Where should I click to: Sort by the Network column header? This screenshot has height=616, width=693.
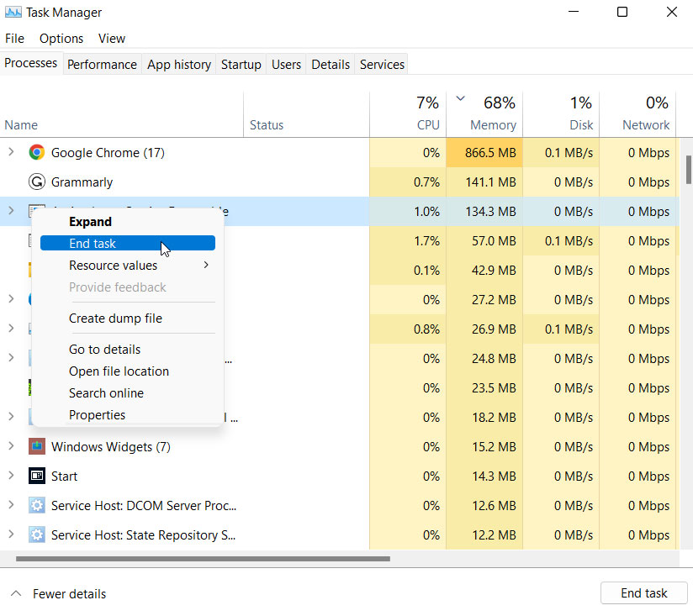(637, 114)
